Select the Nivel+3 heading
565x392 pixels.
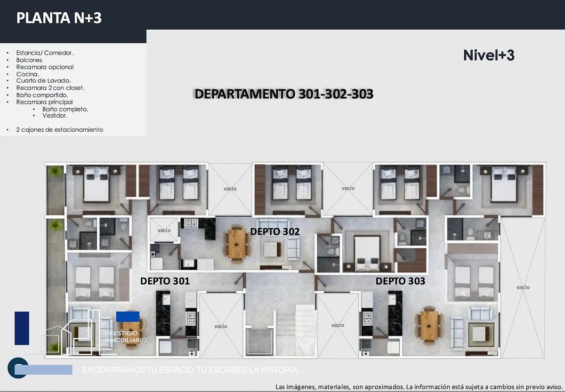pos(489,56)
